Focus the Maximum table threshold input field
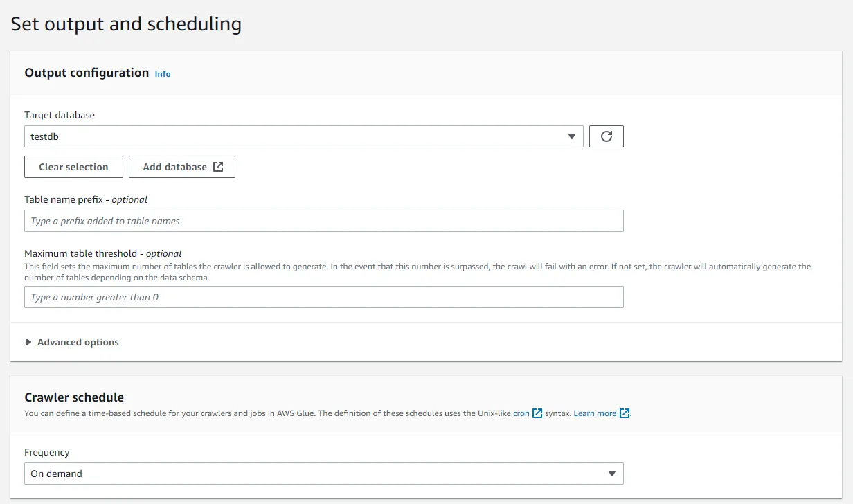The image size is (853, 504). 323,297
